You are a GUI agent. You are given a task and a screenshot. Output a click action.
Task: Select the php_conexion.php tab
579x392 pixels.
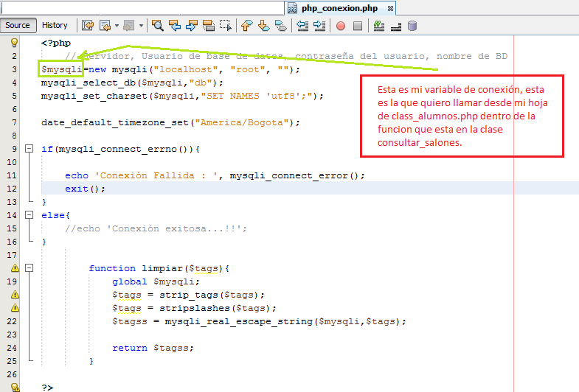[339, 8]
